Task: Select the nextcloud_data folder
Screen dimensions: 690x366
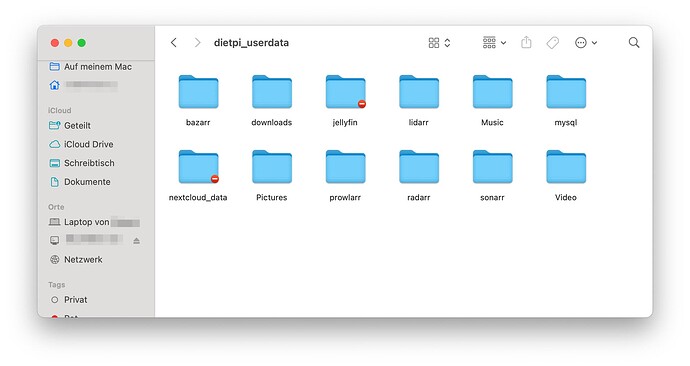Action: [198, 175]
